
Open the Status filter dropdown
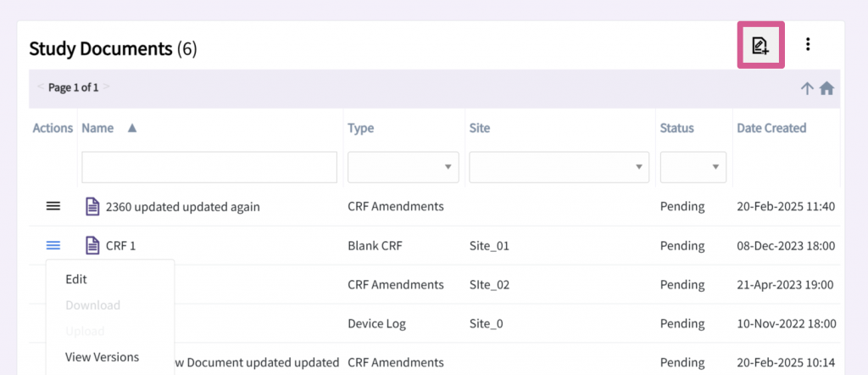coord(693,167)
